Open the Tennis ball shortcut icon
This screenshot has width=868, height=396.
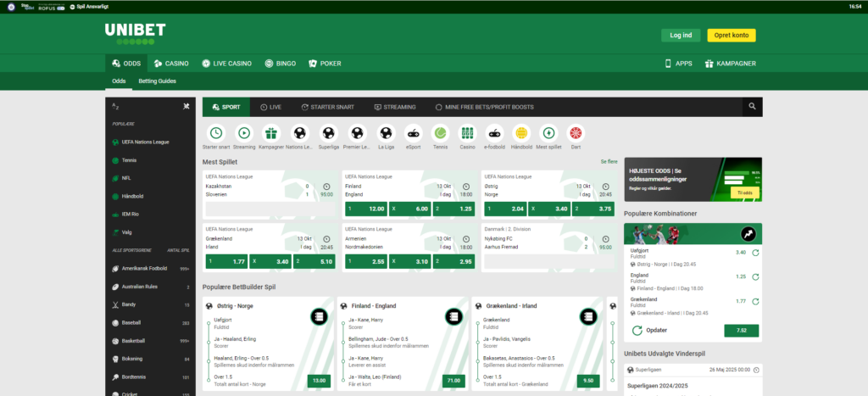click(x=441, y=133)
